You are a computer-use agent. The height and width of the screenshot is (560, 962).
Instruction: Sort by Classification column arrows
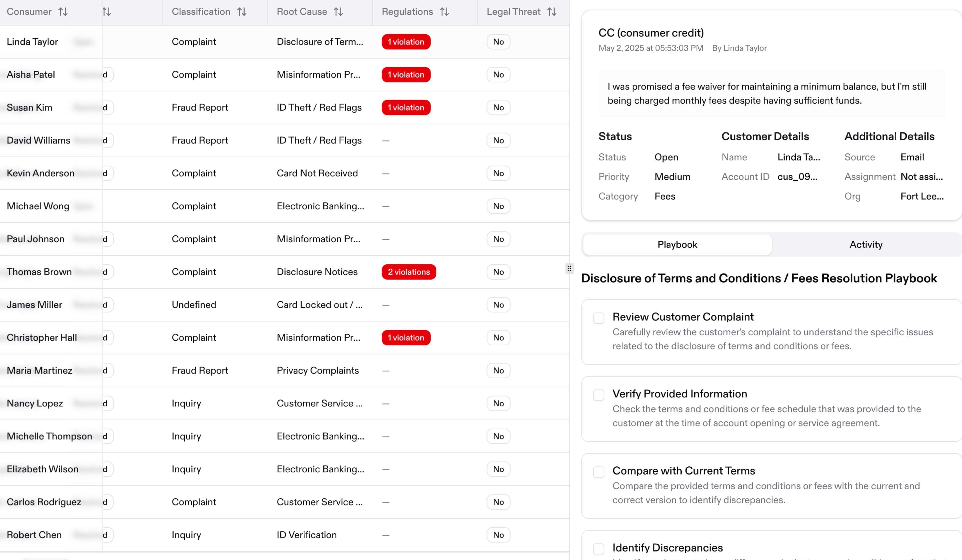pyautogui.click(x=242, y=12)
